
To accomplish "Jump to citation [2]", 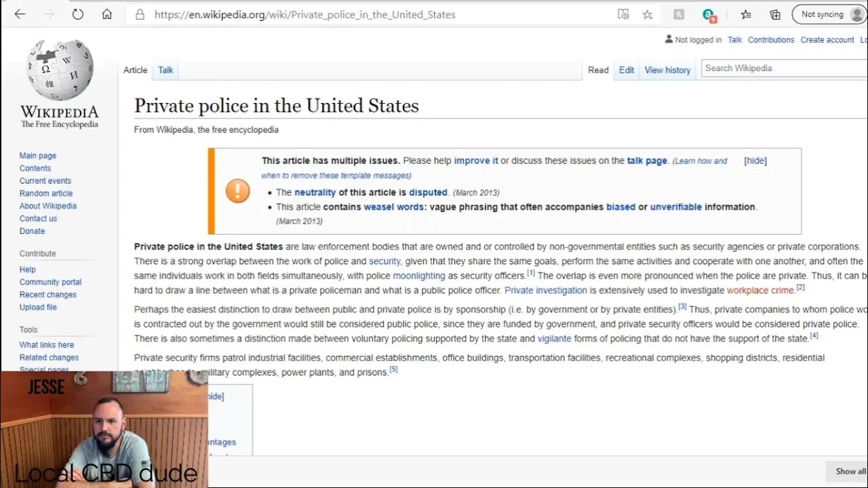I will [x=800, y=287].
